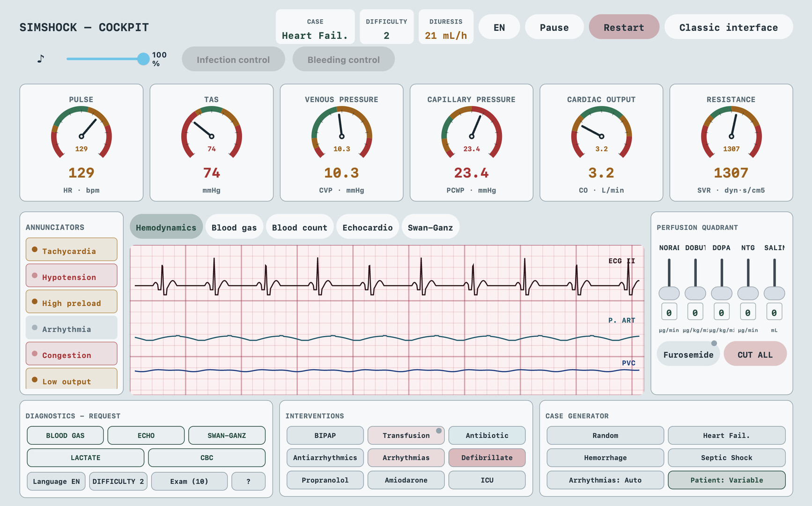The image size is (812, 506).
Task: Open the Blood gas tab
Action: click(234, 227)
